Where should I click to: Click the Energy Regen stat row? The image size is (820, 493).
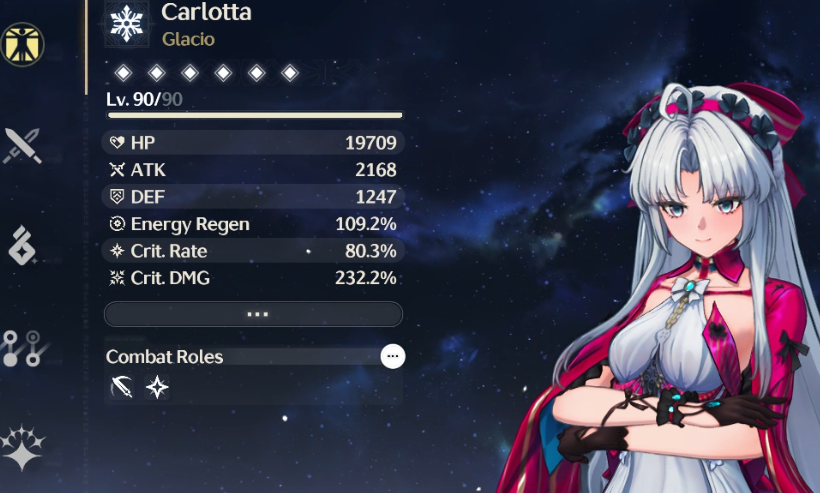[253, 224]
